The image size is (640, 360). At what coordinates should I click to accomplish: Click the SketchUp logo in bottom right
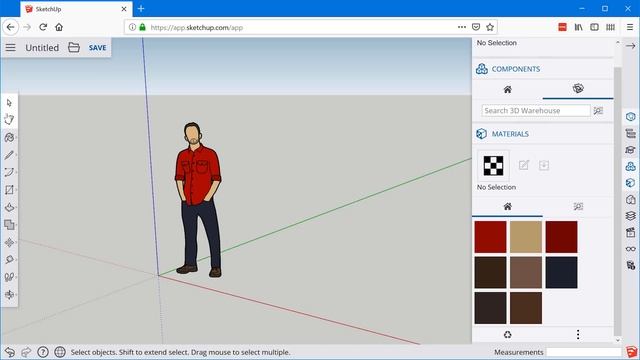632,352
